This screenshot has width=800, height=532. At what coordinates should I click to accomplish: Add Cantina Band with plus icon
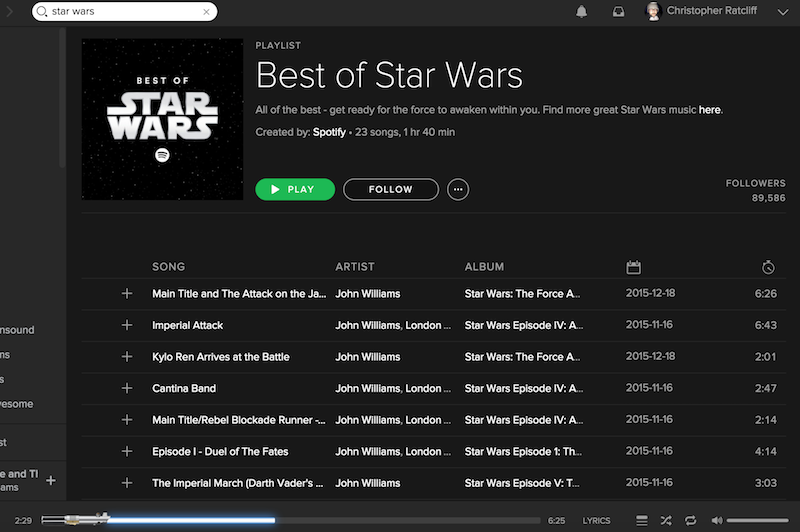click(127, 388)
